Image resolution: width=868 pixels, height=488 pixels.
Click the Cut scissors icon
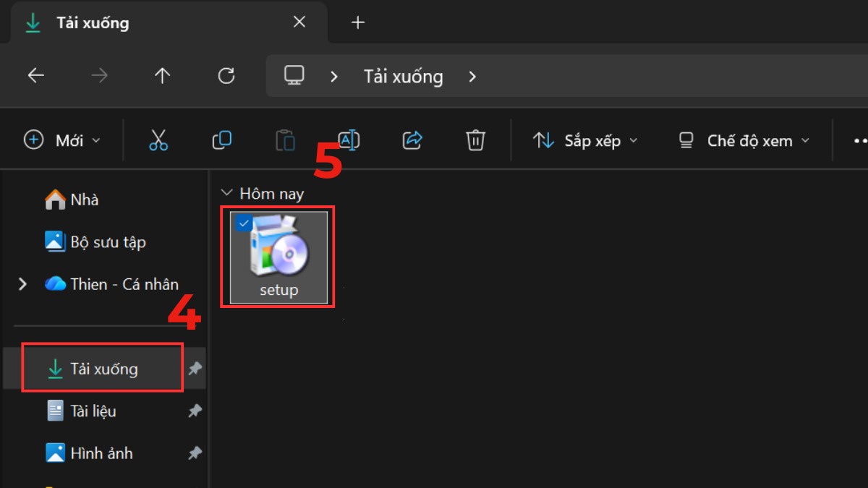(158, 140)
